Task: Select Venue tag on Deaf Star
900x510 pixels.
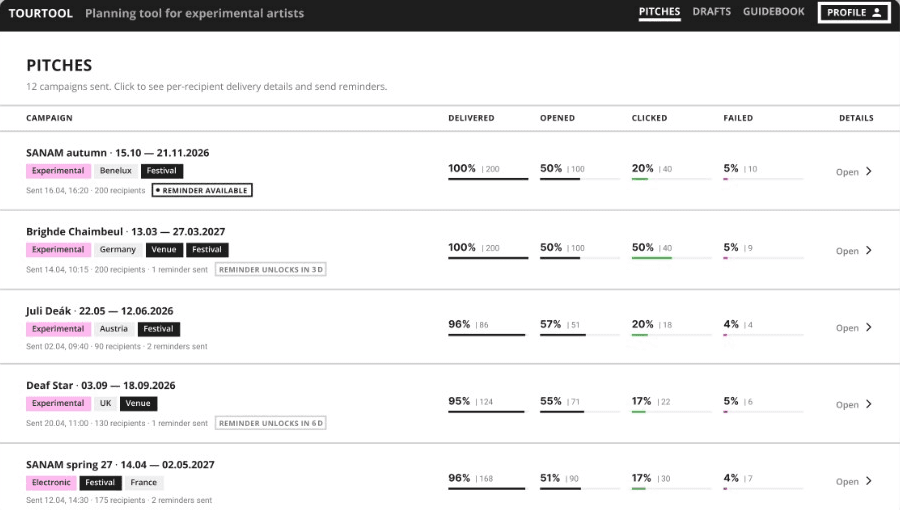Action: coord(138,403)
